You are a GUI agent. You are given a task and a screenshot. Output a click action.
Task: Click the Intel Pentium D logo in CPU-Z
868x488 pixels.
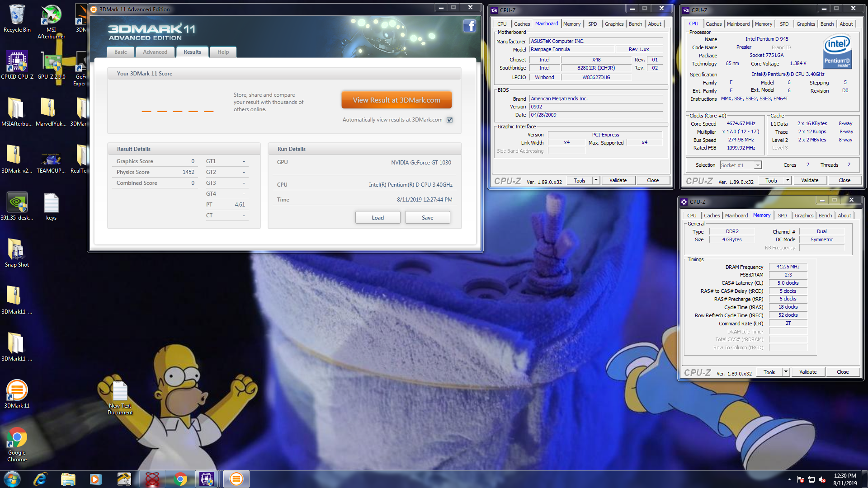(x=837, y=52)
